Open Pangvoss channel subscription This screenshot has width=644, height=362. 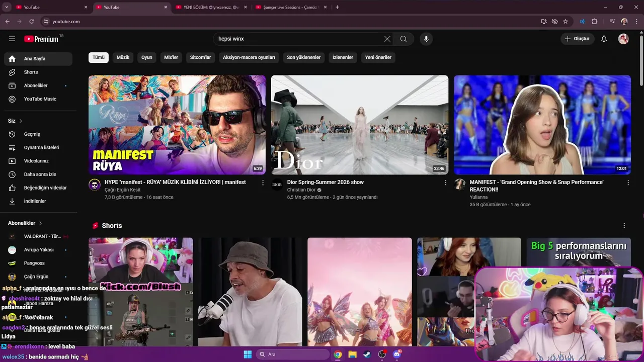pos(38,263)
